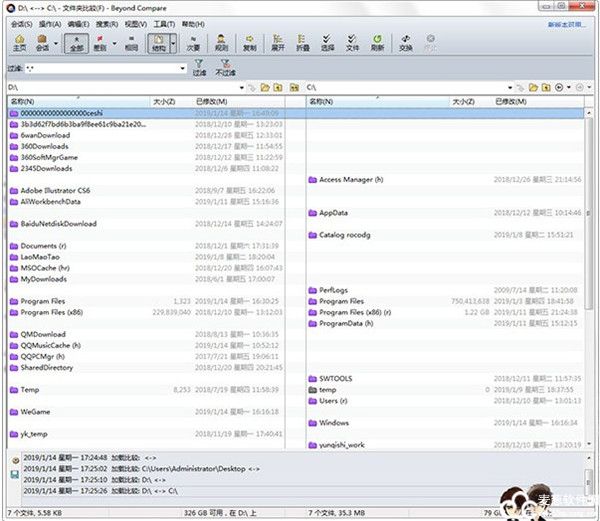The width and height of the screenshot is (600, 521).
Task: Toggle Show Differences (差别) filter
Action: pyautogui.click(x=100, y=43)
